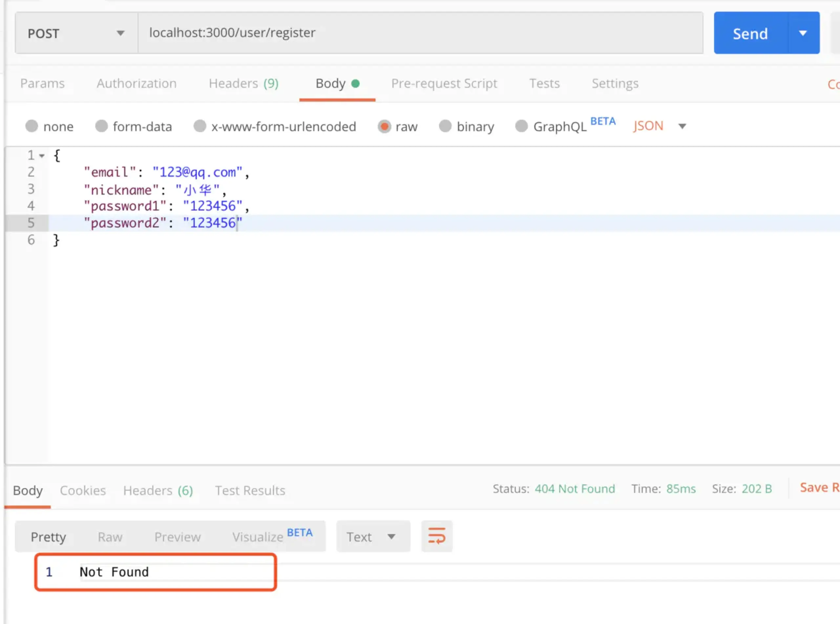The height and width of the screenshot is (624, 840).
Task: Select the none body type radio
Action: (x=32, y=126)
